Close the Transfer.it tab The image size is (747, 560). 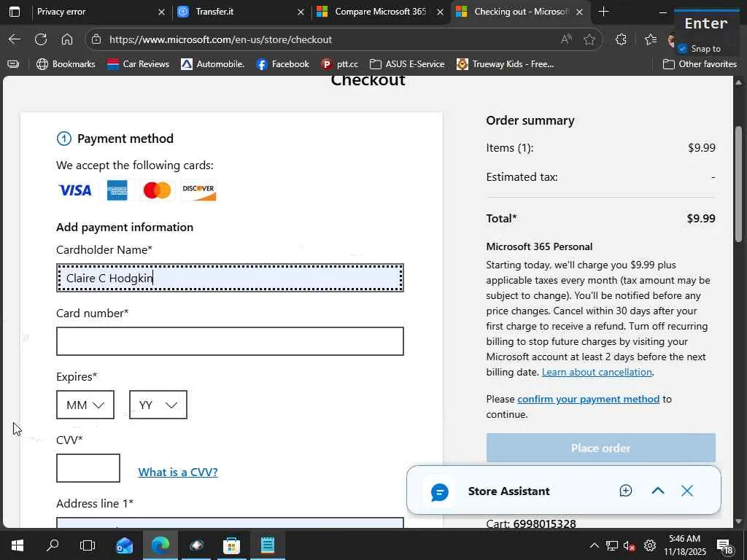point(301,12)
